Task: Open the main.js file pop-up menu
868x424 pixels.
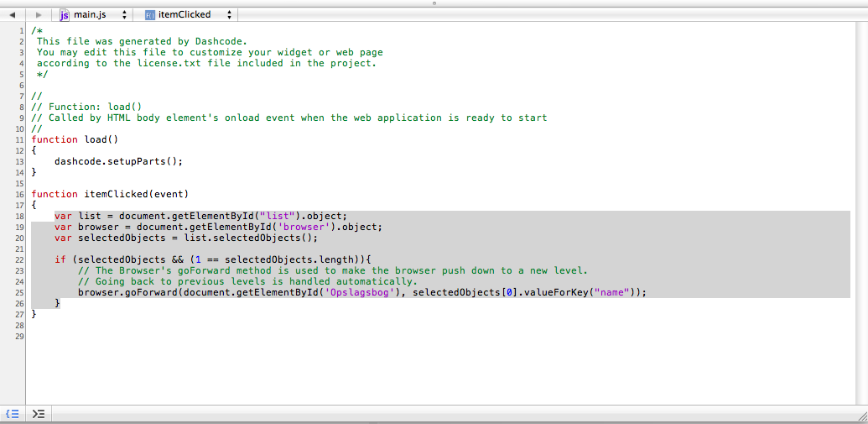Action: pos(93,15)
